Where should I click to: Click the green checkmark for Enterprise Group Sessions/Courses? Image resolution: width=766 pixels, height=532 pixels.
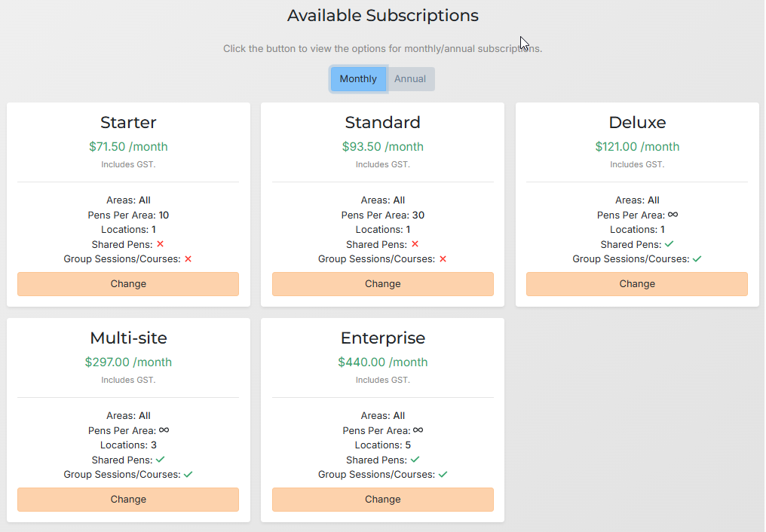click(443, 474)
